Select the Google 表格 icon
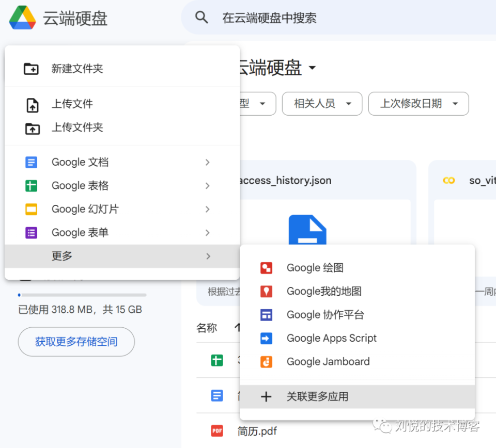496x448 pixels. point(32,185)
